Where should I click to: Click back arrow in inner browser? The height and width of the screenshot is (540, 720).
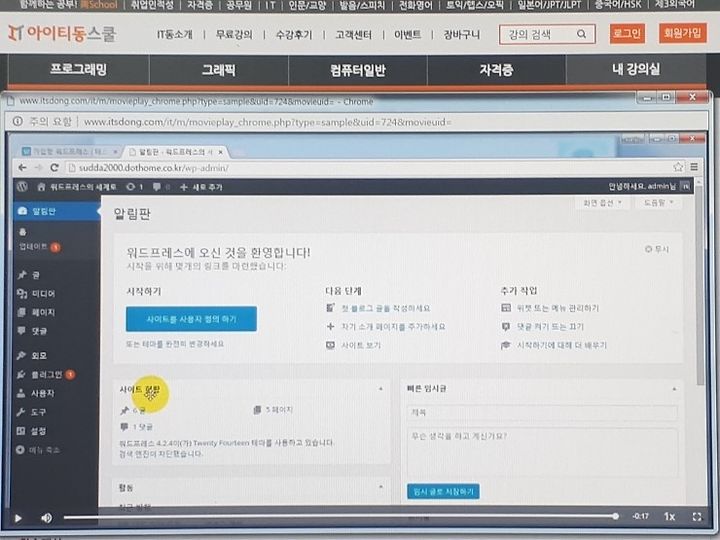click(22, 168)
